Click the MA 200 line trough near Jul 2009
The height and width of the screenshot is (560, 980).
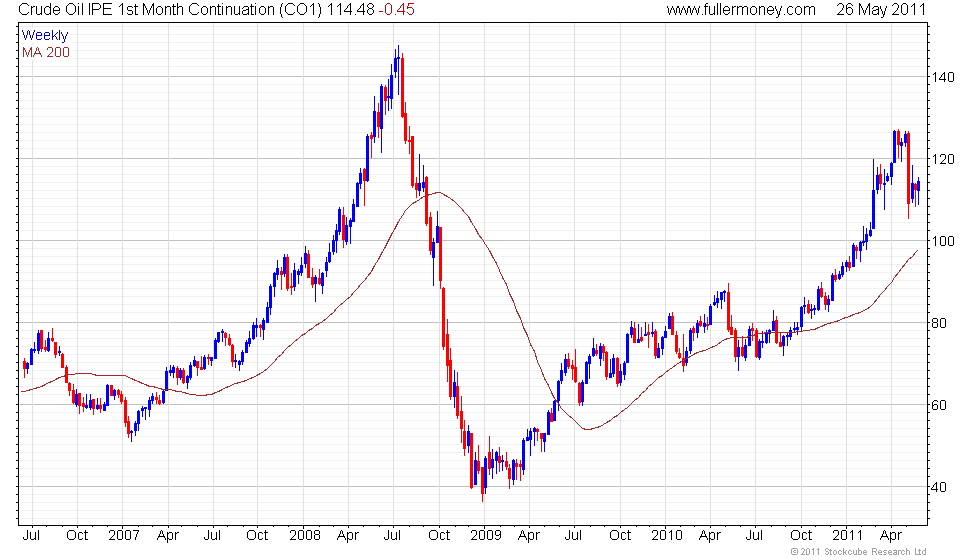[x=588, y=429]
